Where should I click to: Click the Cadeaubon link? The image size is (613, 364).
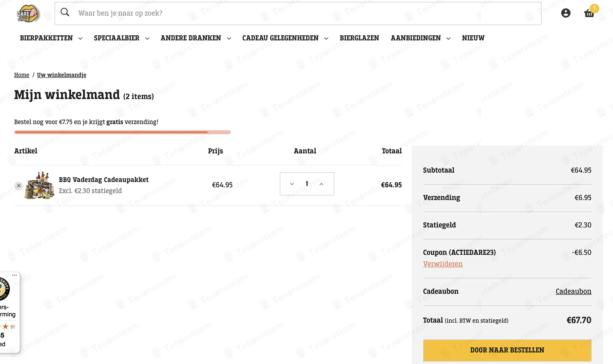coord(573,291)
